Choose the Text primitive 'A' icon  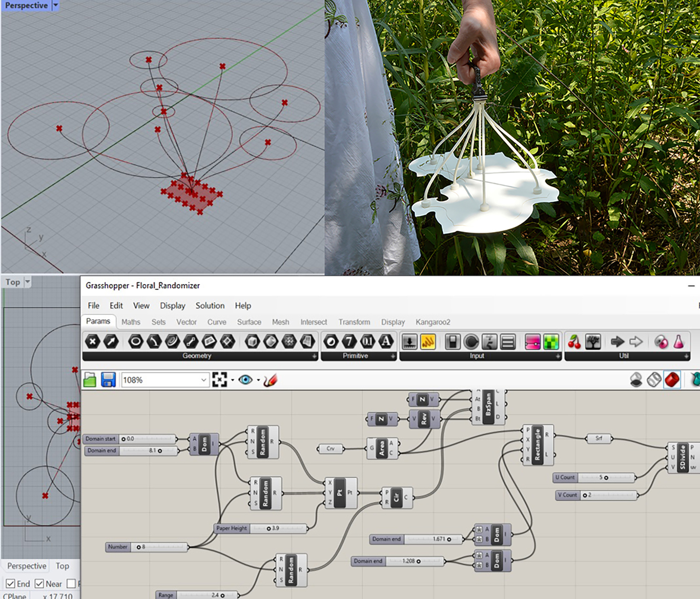[386, 342]
